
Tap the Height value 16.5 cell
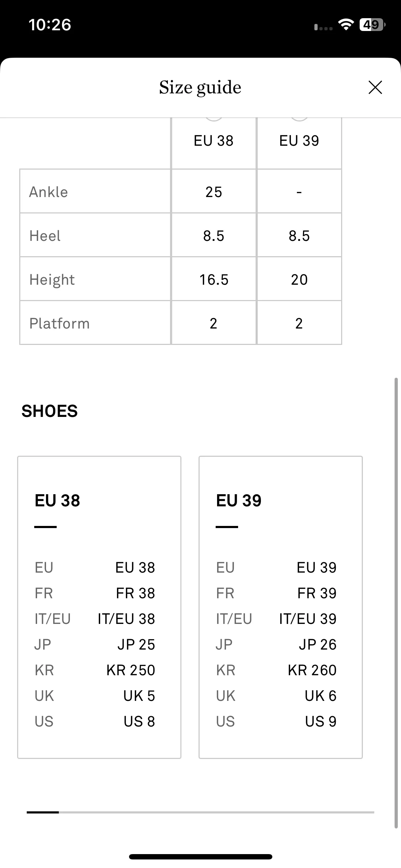(x=214, y=279)
